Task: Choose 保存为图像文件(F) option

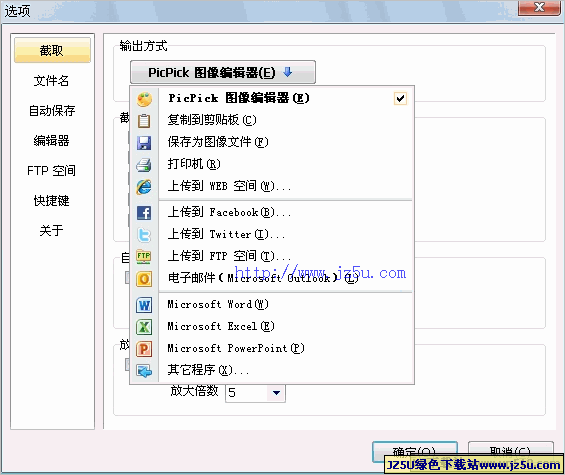Action: 272,142
